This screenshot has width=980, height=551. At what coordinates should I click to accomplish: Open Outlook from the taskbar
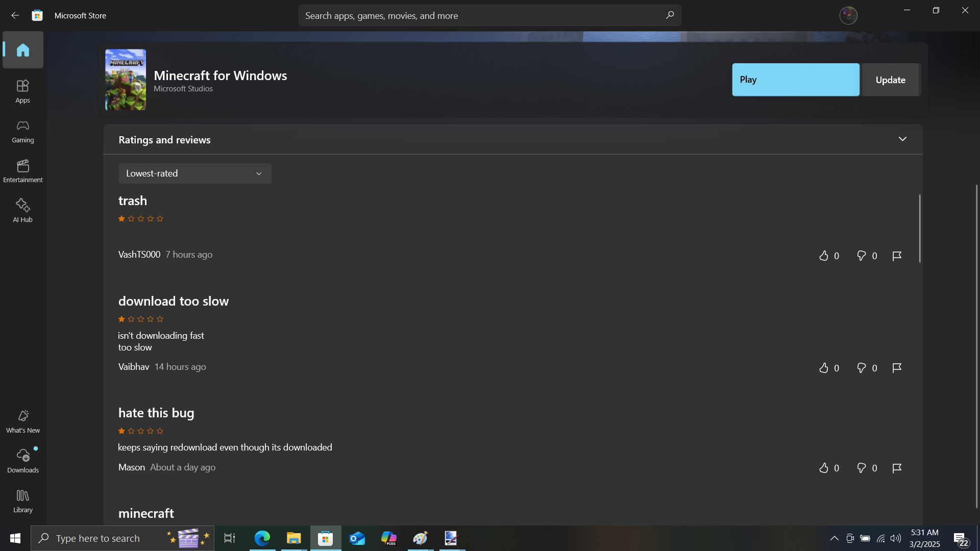357,538
